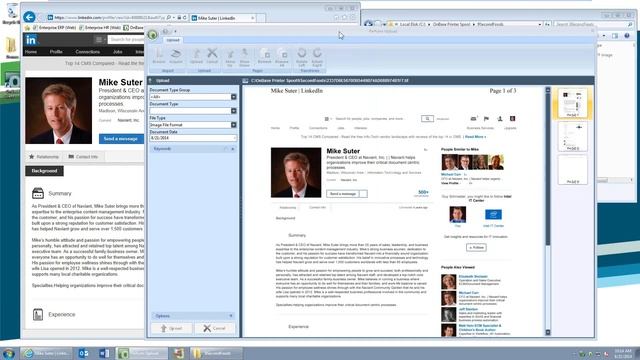Click the Cancel button at panel bottom
This screenshot has width=640, height=360.
click(215, 328)
